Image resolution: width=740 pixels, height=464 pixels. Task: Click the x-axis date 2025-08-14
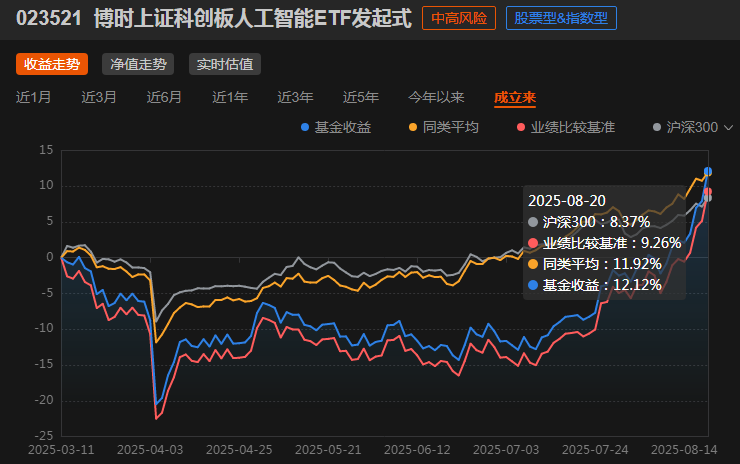click(684, 450)
